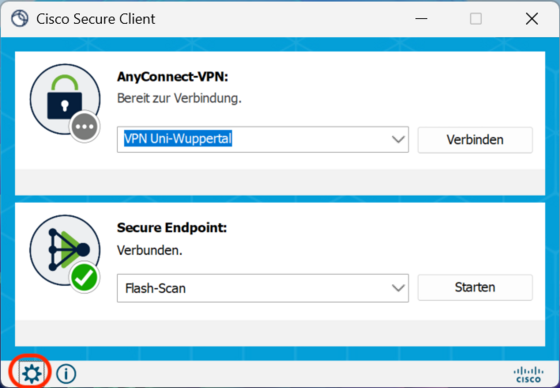Open settings via the gear icon

pyautogui.click(x=32, y=373)
